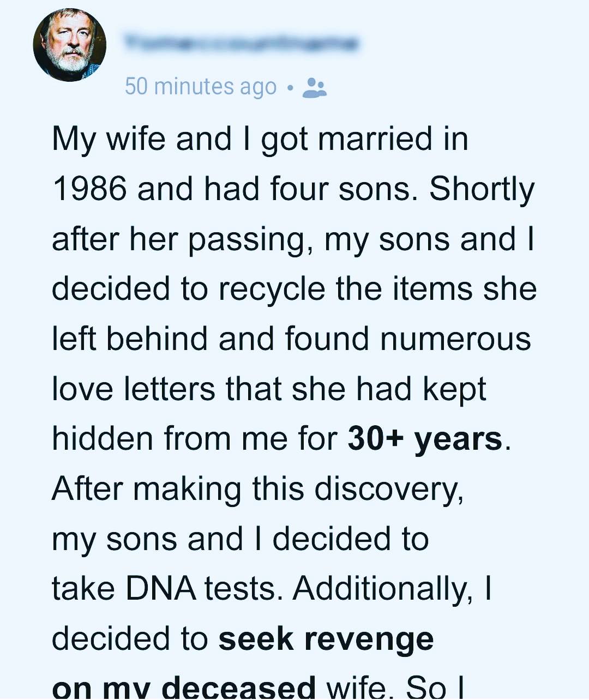The image size is (589, 700).
Task: Click the bold "on my deceased" text
Action: point(184,688)
